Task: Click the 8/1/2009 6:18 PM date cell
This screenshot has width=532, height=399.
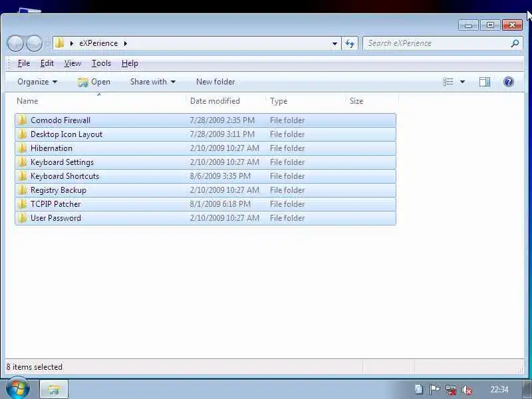Action: coord(220,204)
